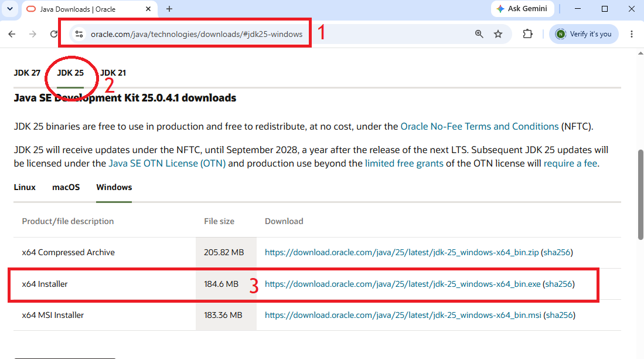644x359 pixels.
Task: Click the '205.82 MB' file size
Action: (224, 252)
